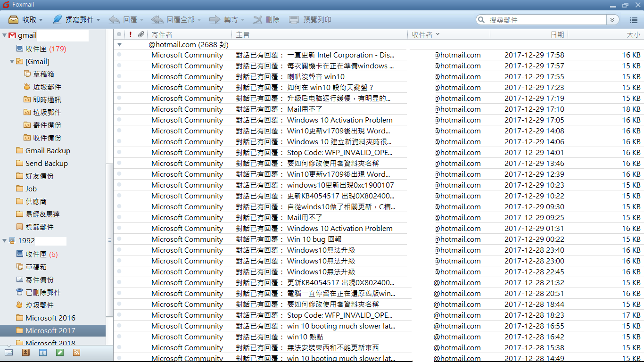Expand search options double-chevron

click(x=612, y=20)
